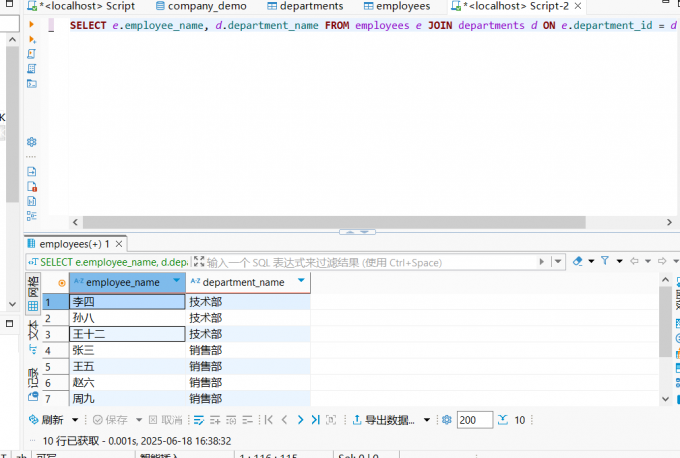Click the scroll-right arrow of the SQL editor
The height and width of the screenshot is (458, 680).
[x=669, y=222]
